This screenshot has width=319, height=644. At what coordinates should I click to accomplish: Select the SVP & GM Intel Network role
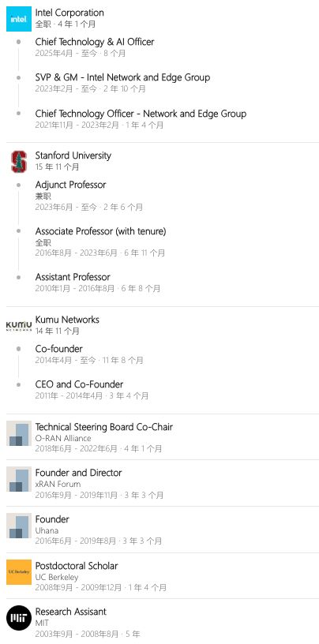click(122, 77)
